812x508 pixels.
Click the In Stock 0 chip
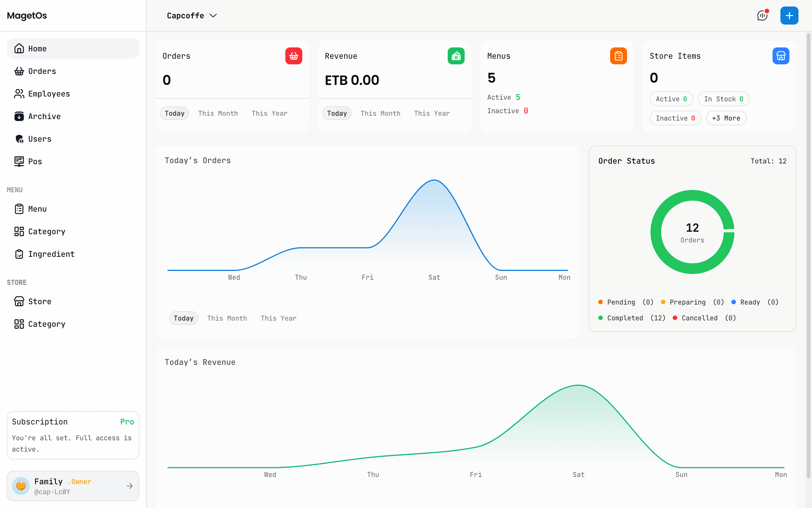[724, 99]
